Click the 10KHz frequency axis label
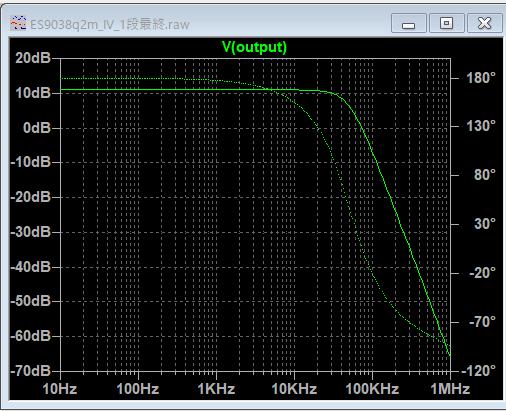This screenshot has width=506, height=411. pyautogui.click(x=294, y=389)
